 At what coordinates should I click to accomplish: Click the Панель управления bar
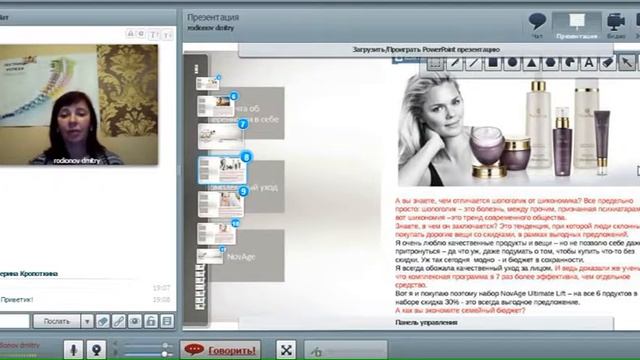point(426,322)
